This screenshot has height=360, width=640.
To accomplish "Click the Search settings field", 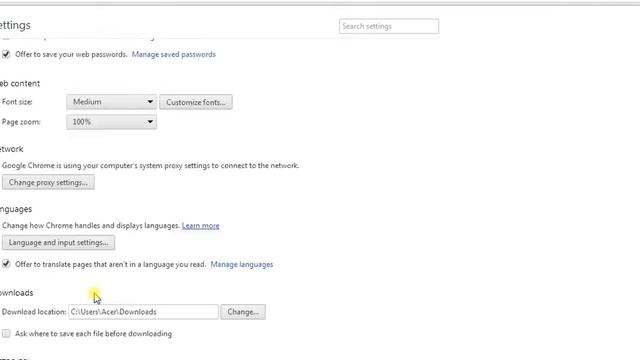I will pos(389,26).
